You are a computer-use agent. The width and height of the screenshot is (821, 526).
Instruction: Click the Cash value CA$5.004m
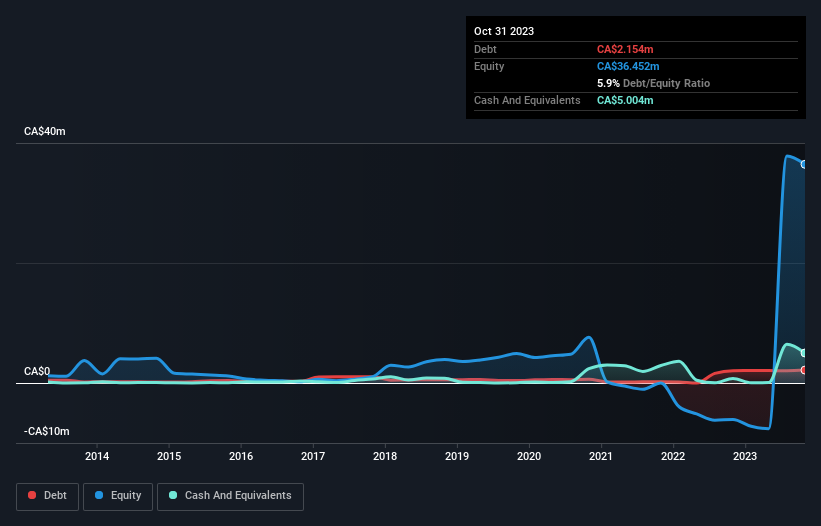(x=625, y=100)
